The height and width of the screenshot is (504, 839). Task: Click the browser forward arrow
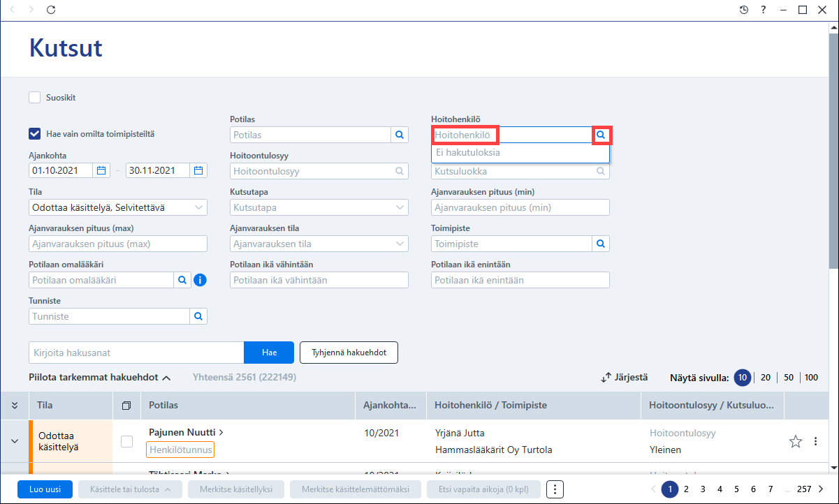[x=30, y=10]
